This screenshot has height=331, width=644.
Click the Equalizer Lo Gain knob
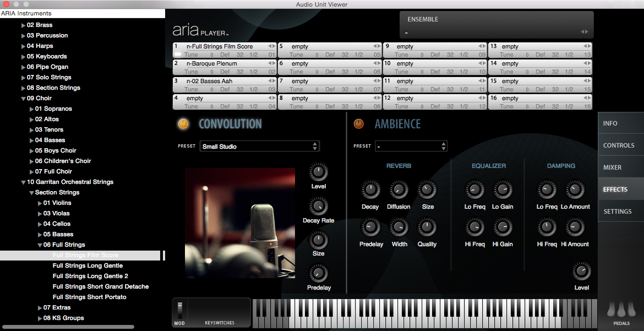click(503, 191)
